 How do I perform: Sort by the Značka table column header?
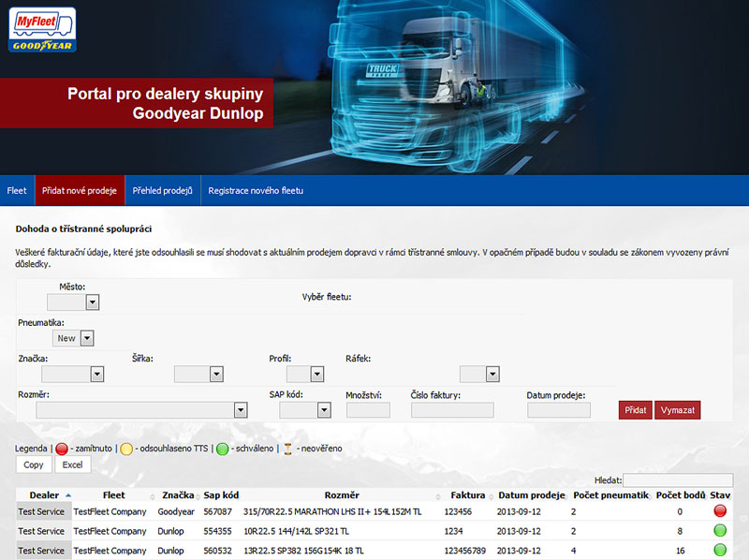pyautogui.click(x=178, y=495)
